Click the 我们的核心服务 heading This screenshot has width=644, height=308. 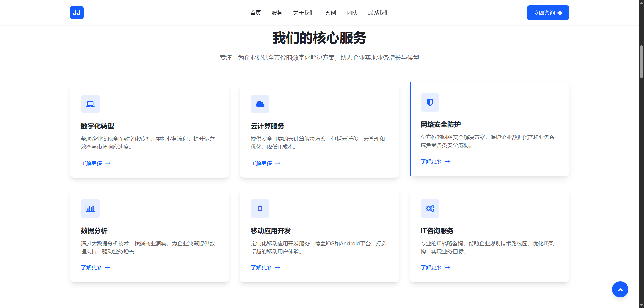pos(319,38)
